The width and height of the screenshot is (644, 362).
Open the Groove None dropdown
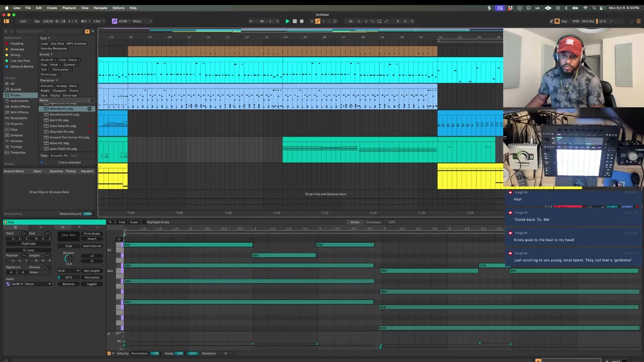click(x=40, y=272)
